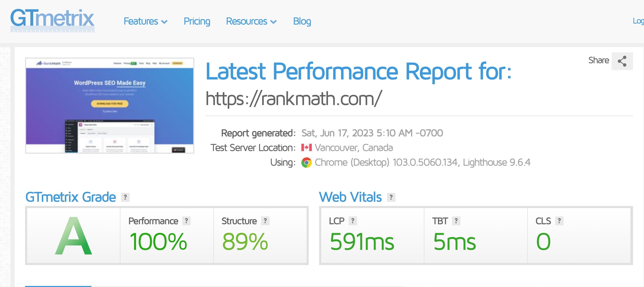The height and width of the screenshot is (287, 644).
Task: Click the Structure question mark icon
Action: (x=265, y=221)
